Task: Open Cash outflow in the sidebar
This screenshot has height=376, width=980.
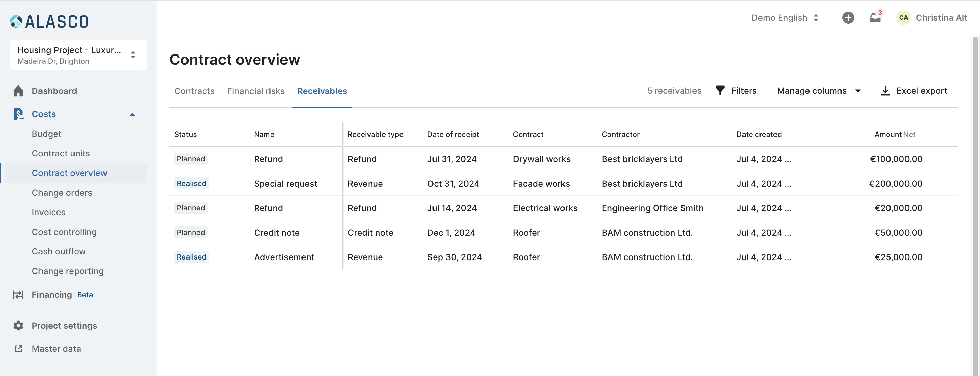Action: [59, 251]
